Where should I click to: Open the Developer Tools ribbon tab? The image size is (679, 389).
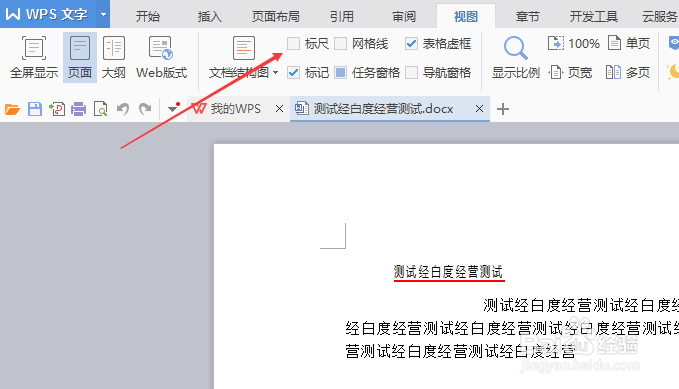tap(593, 16)
